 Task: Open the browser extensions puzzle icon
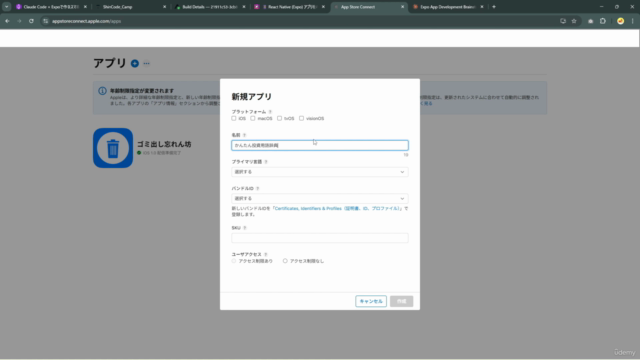(603, 21)
